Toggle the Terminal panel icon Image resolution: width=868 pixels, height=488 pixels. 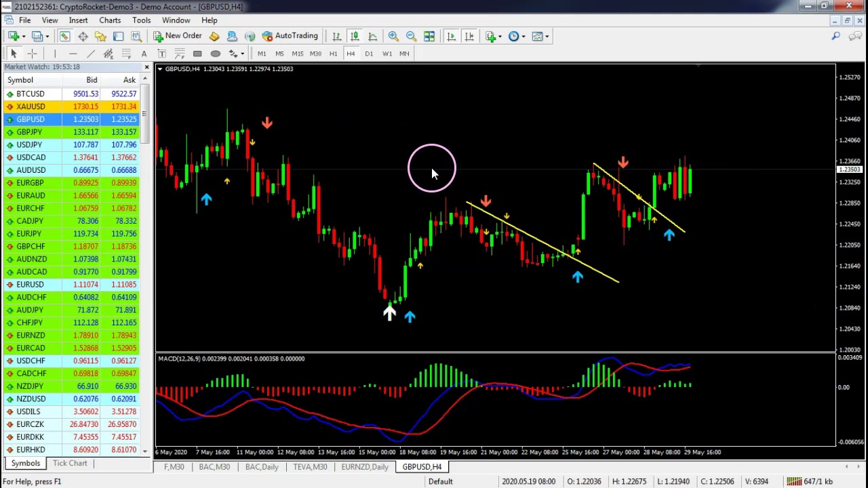118,36
